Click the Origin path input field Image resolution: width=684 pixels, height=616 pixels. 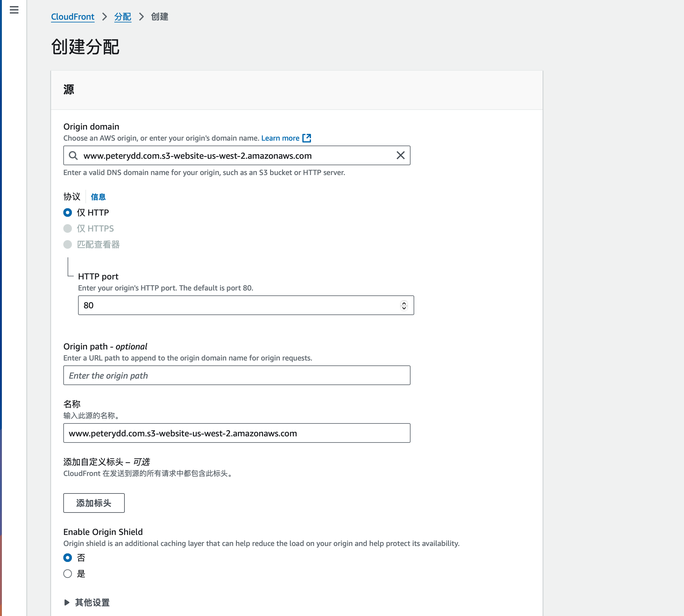coord(236,375)
